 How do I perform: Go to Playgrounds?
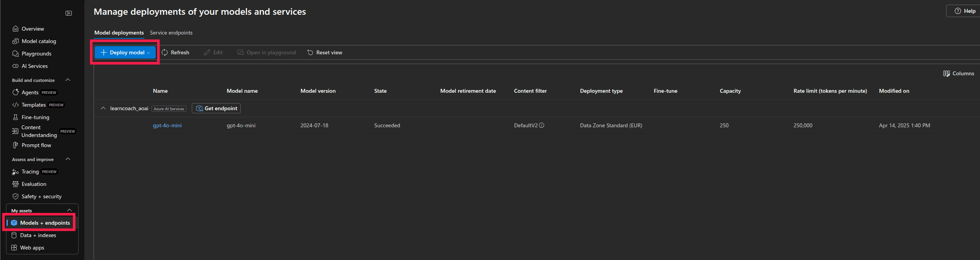point(32,54)
